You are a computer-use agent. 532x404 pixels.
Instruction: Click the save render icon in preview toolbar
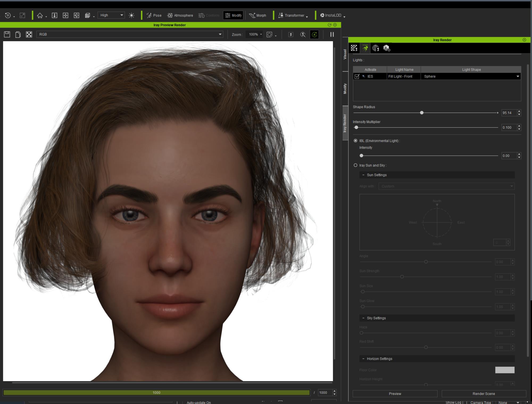(7, 34)
